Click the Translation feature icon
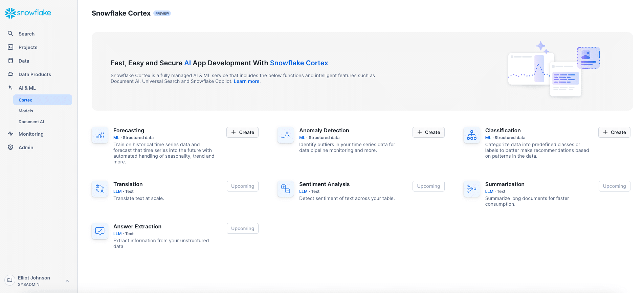644x293 pixels. pos(100,189)
